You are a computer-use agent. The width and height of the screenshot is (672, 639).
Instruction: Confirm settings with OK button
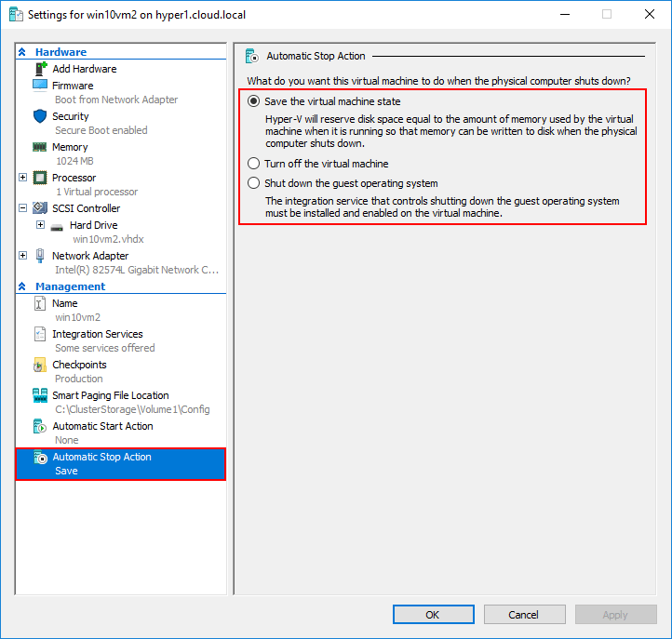point(434,615)
